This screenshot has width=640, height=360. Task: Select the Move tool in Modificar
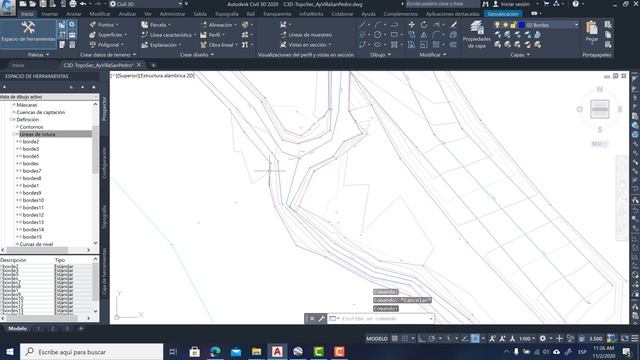411,25
